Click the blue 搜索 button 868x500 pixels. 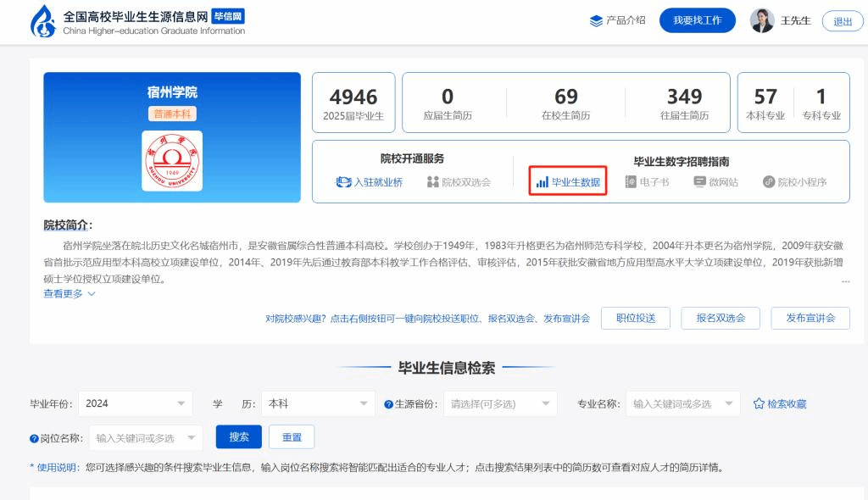pos(239,436)
